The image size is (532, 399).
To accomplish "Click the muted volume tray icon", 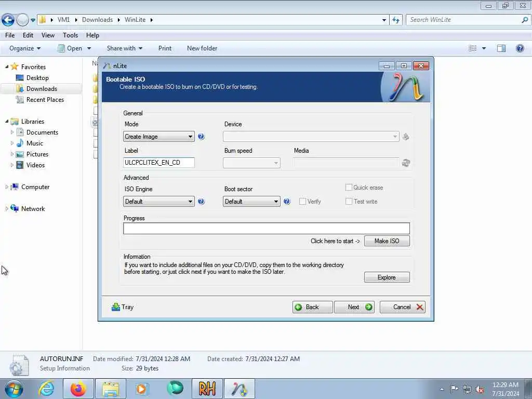I will click(480, 389).
